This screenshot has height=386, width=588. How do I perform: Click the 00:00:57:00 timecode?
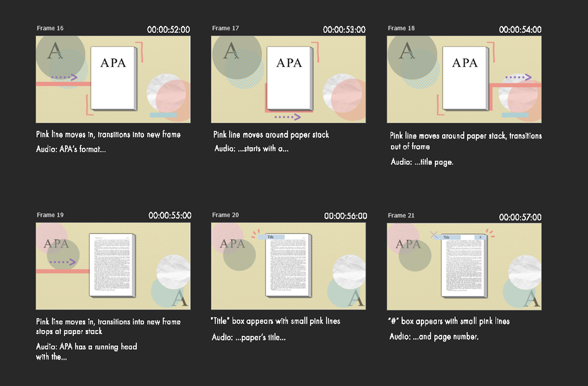coord(520,217)
